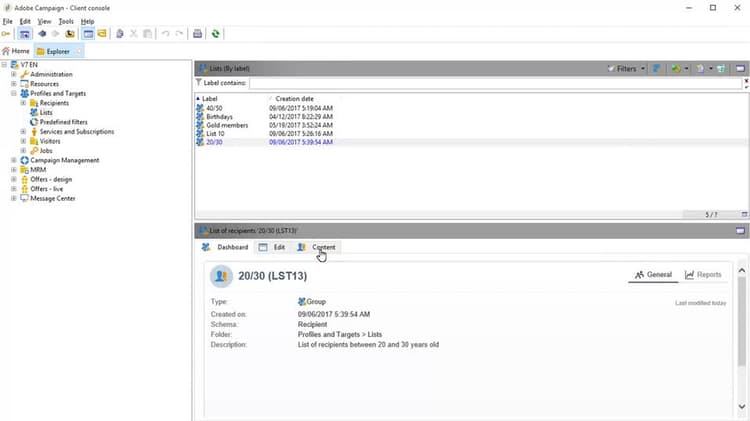Image resolution: width=750 pixels, height=421 pixels.
Task: Open the View menu
Action: 44,22
